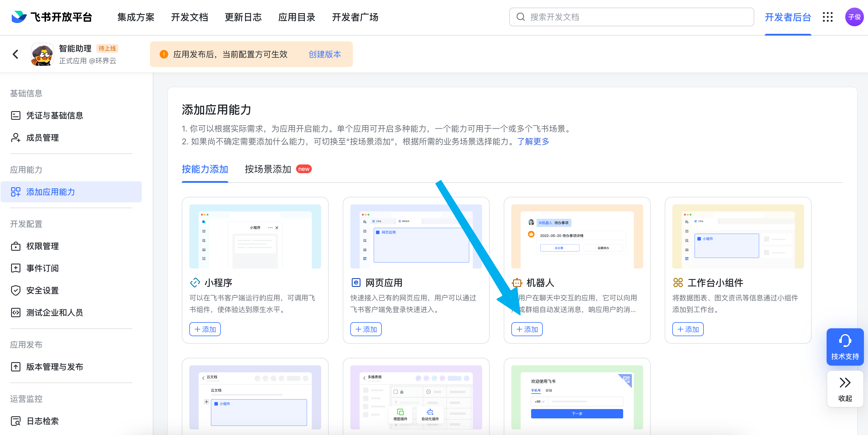Select the 按能力添加 tab
This screenshot has width=868, height=435.
point(205,169)
